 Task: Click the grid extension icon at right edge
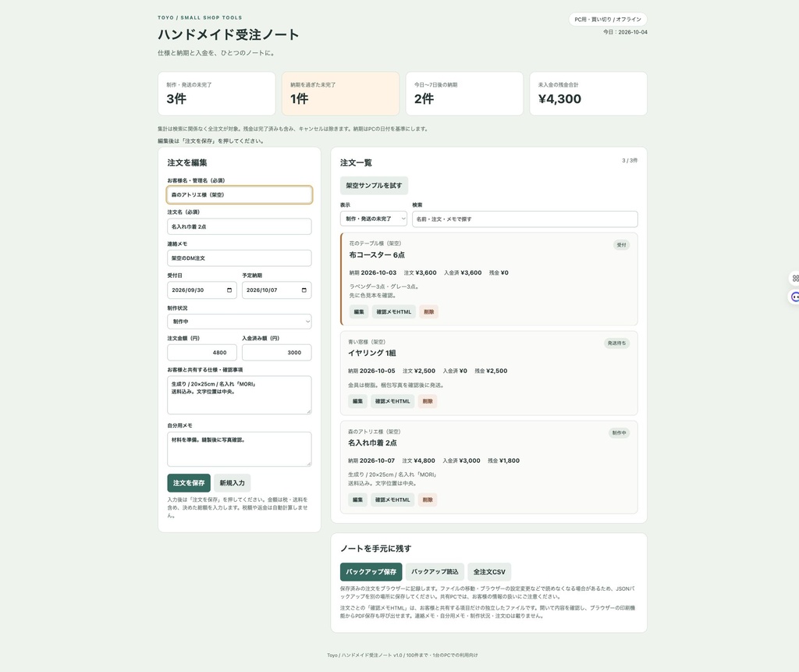pos(795,279)
